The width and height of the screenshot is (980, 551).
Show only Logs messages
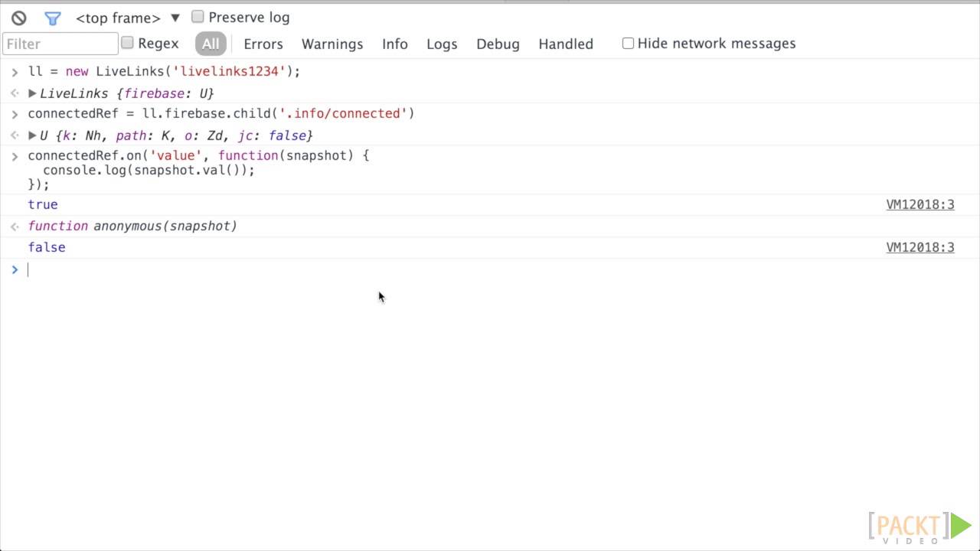tap(442, 44)
